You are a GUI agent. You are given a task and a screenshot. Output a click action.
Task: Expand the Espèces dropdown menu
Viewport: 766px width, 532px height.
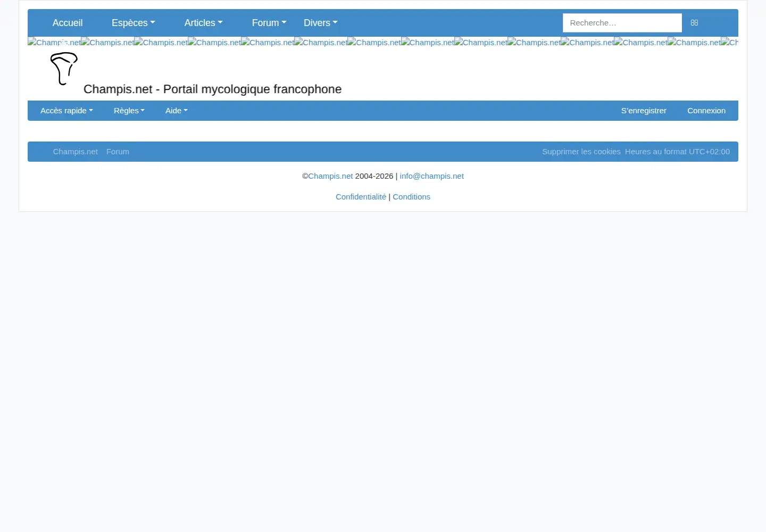pos(133,23)
